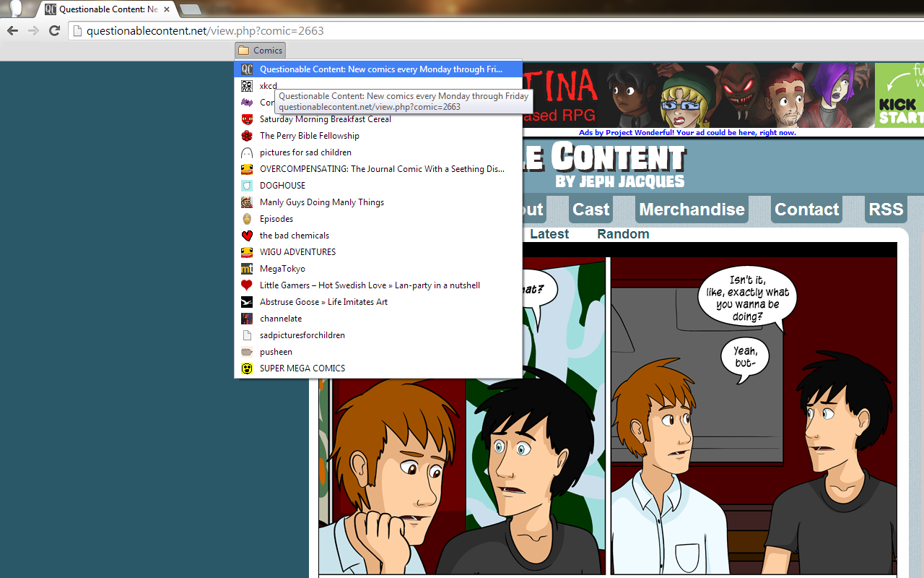Open the MegaTokyo bookmark

pos(282,268)
